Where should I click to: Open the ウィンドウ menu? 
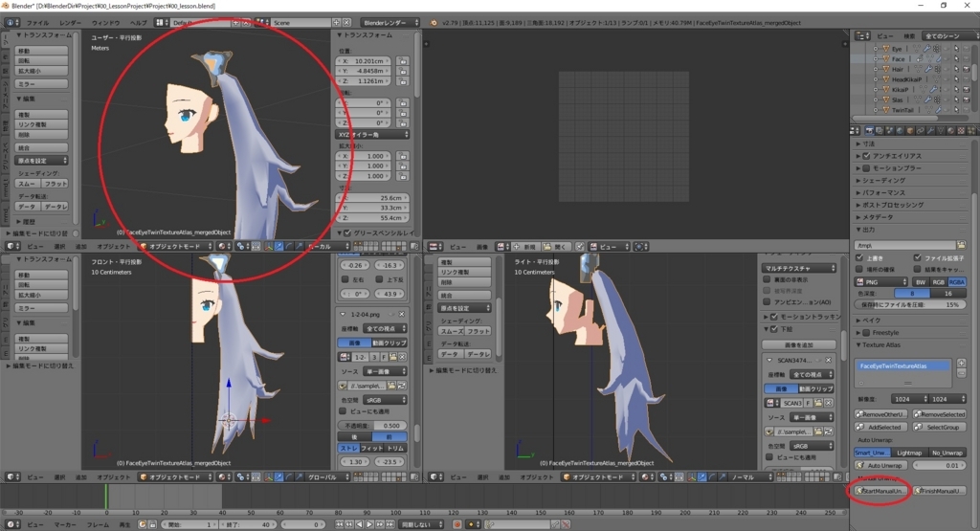105,23
